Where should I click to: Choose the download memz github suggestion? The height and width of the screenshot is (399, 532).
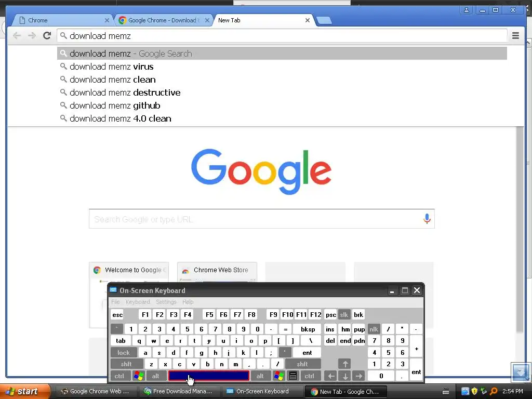[x=282, y=105]
